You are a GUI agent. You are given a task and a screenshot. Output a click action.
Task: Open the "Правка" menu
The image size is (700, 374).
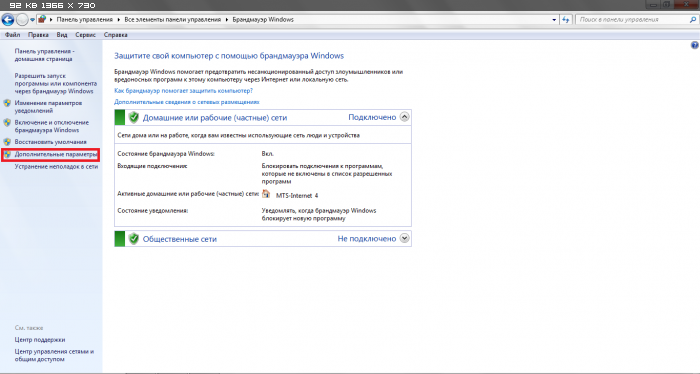tap(38, 35)
